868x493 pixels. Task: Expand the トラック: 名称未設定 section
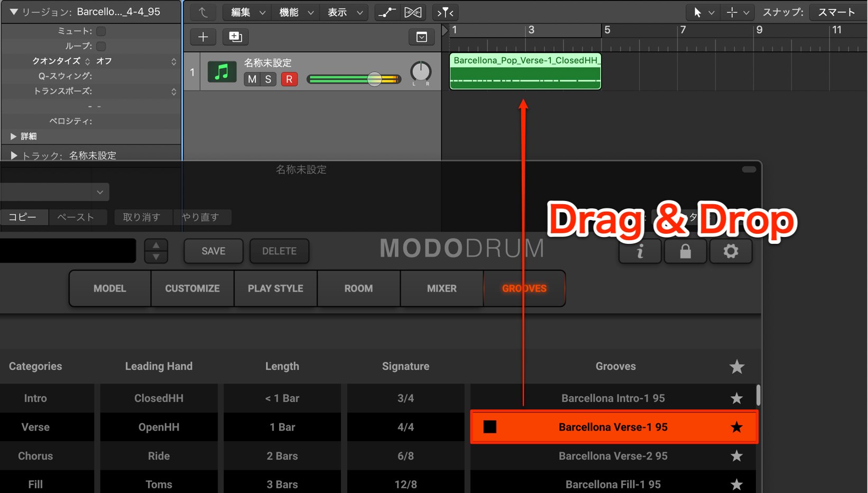(x=14, y=156)
